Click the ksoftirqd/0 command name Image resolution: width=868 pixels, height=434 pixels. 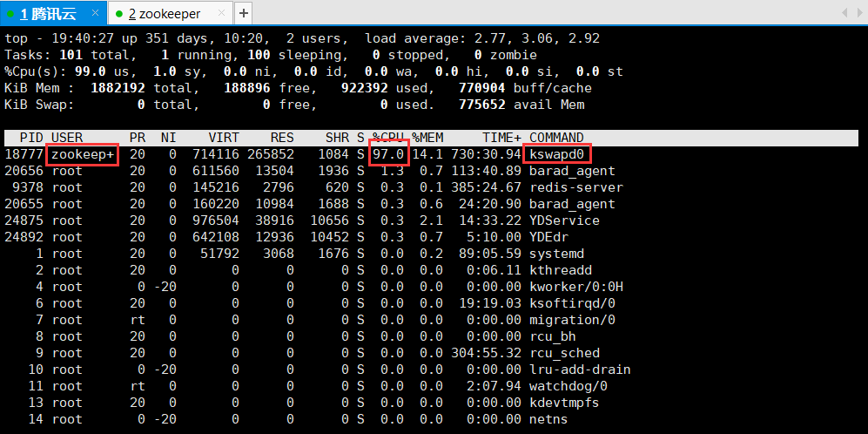[x=572, y=303]
